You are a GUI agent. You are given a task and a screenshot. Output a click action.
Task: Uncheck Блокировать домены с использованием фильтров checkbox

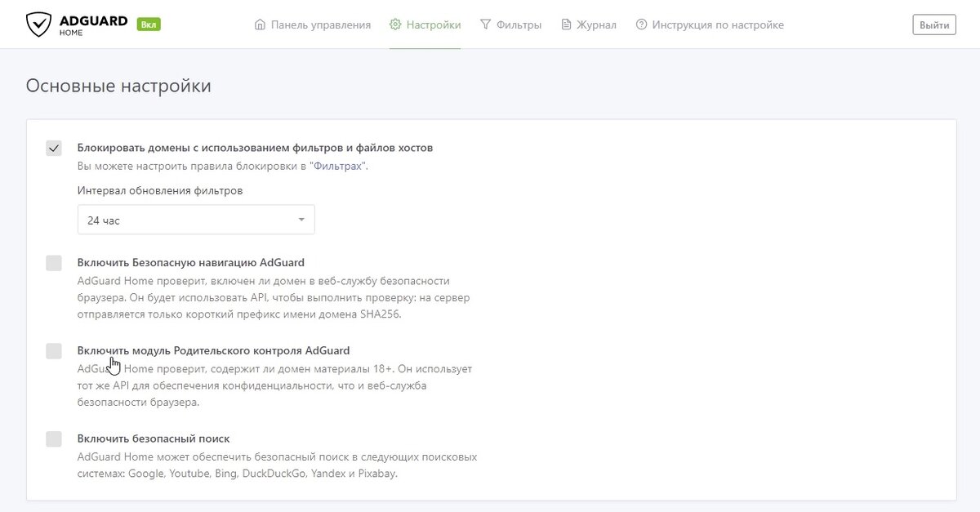(x=54, y=149)
